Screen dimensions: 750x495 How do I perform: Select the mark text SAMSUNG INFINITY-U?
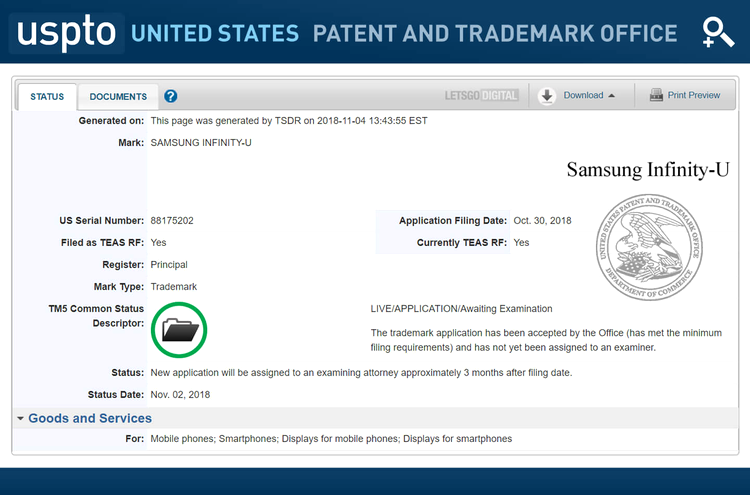tap(201, 143)
